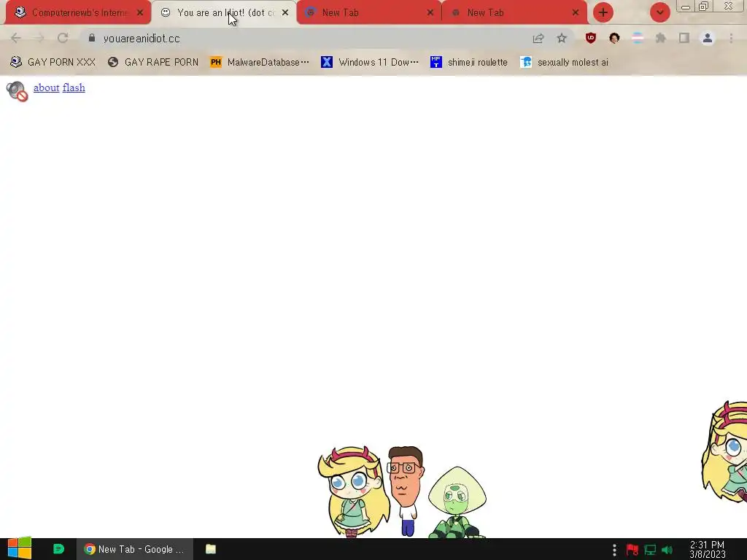Open the uBlock Origin extension

tap(591, 38)
